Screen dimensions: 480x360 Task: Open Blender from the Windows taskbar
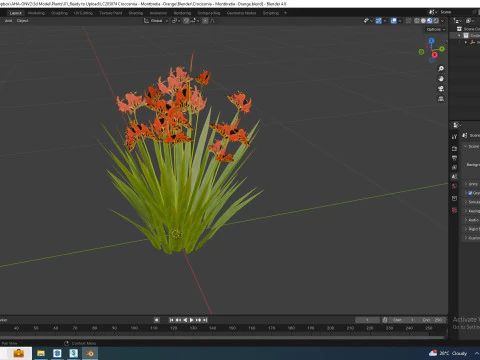90,353
